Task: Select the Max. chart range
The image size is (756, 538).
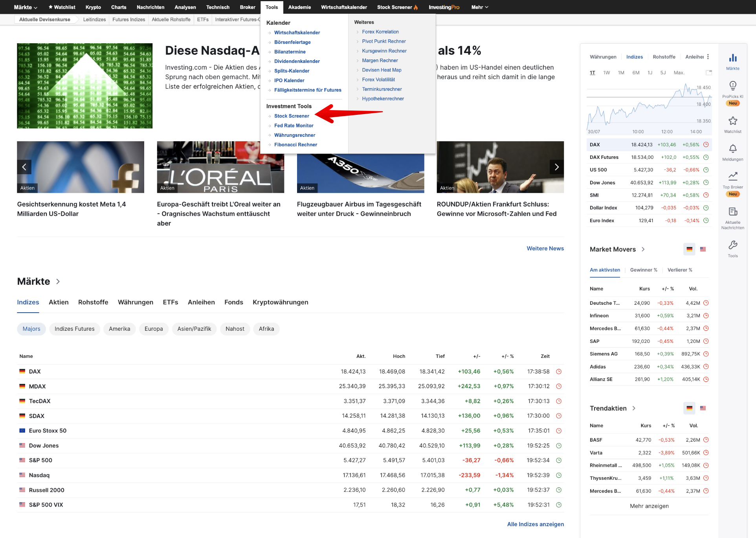Action: click(x=679, y=73)
